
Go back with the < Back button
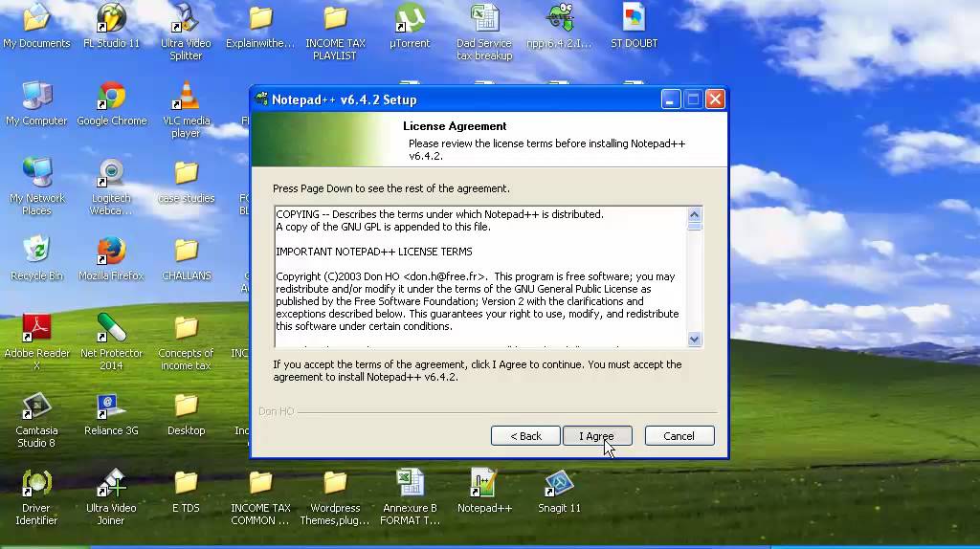[x=525, y=436]
